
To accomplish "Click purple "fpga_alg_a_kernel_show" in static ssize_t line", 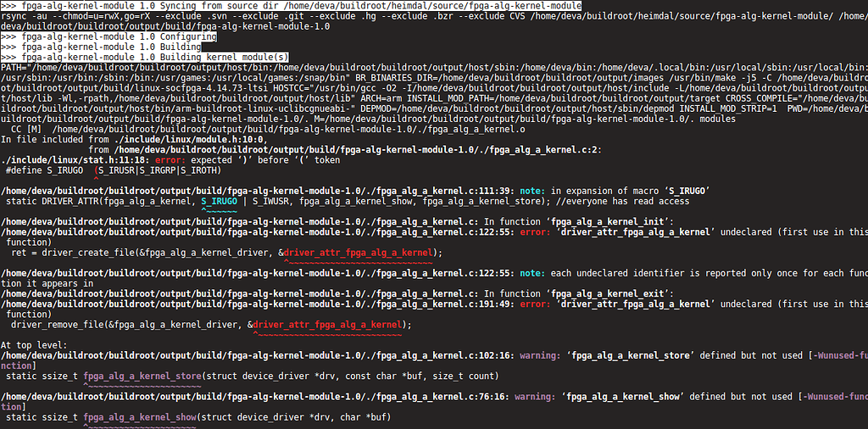I will [x=140, y=417].
